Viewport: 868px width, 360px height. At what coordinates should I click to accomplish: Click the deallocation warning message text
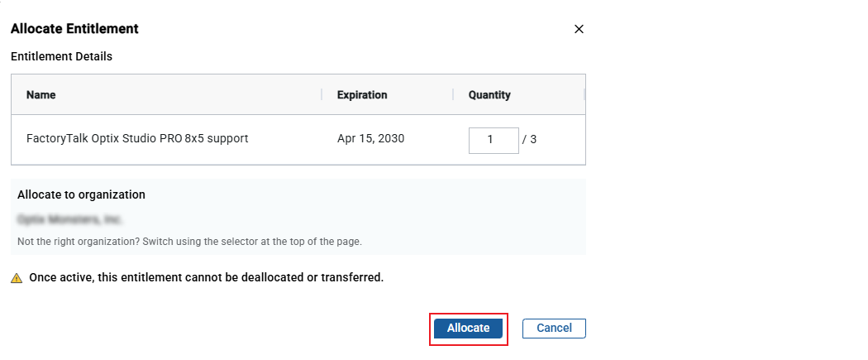[206, 277]
